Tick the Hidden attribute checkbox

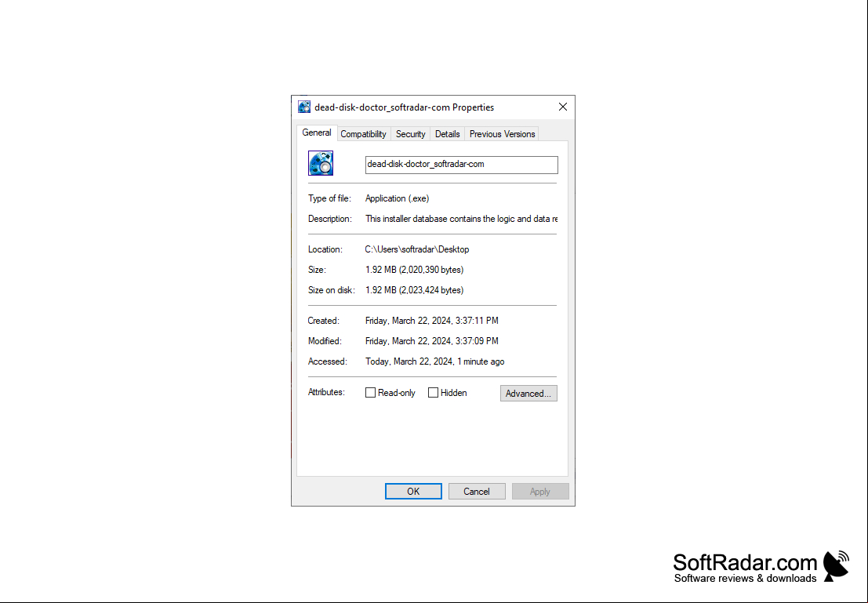[x=433, y=393]
